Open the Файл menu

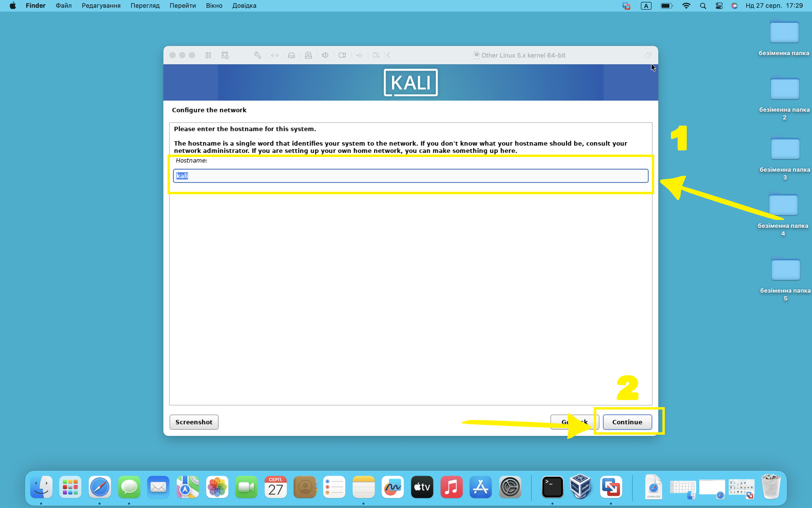63,6
